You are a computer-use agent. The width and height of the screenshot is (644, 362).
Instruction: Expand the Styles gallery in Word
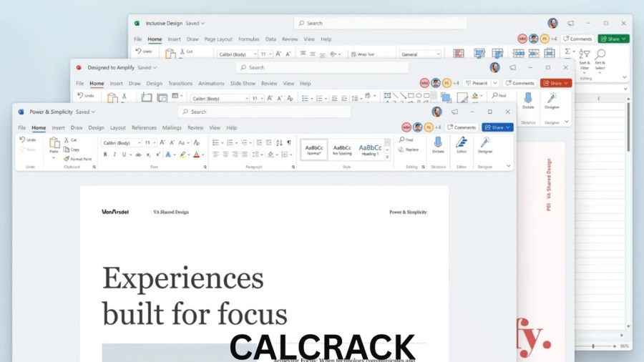coord(387,157)
